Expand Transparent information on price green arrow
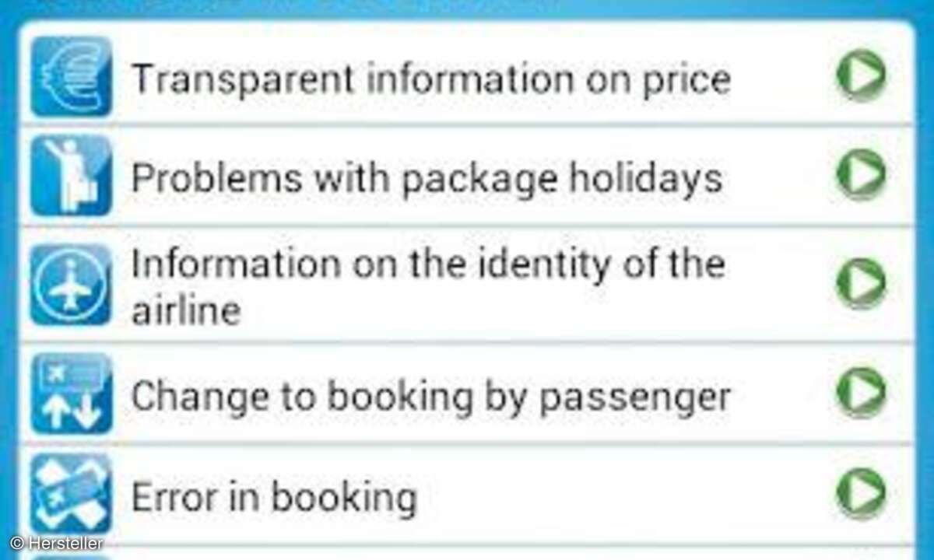 [860, 75]
